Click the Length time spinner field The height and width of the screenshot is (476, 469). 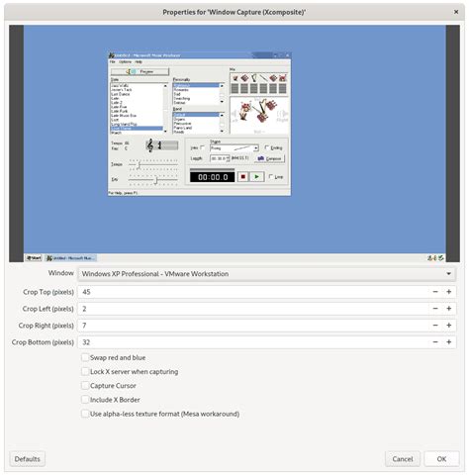(219, 158)
